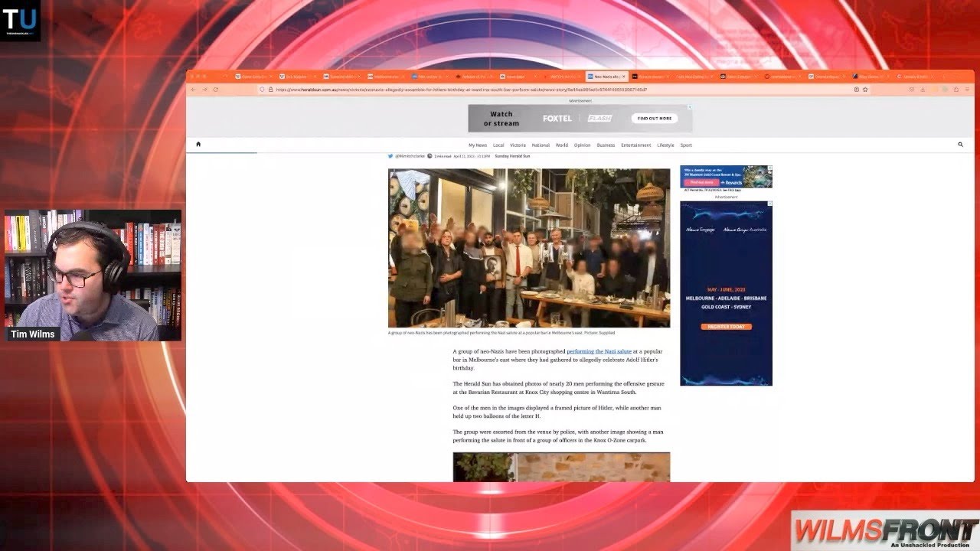Viewport: 980px width, 551px height.
Task: Click the TU logo in the overlay corner
Action: coord(20,21)
